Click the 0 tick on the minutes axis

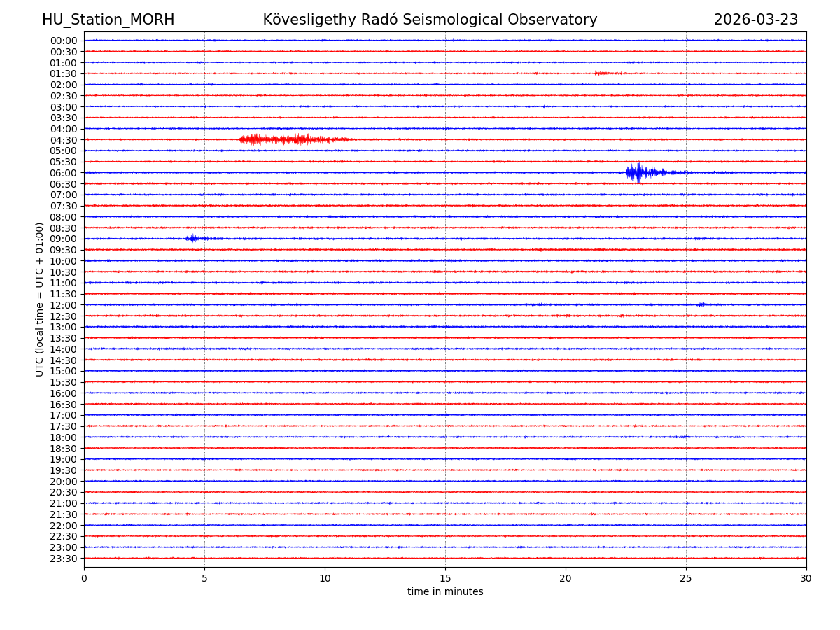tap(84, 578)
